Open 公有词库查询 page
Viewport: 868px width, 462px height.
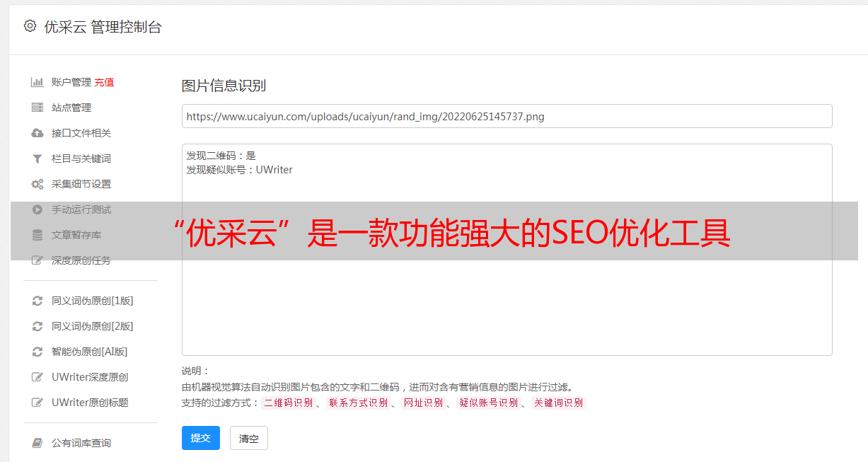(x=81, y=443)
